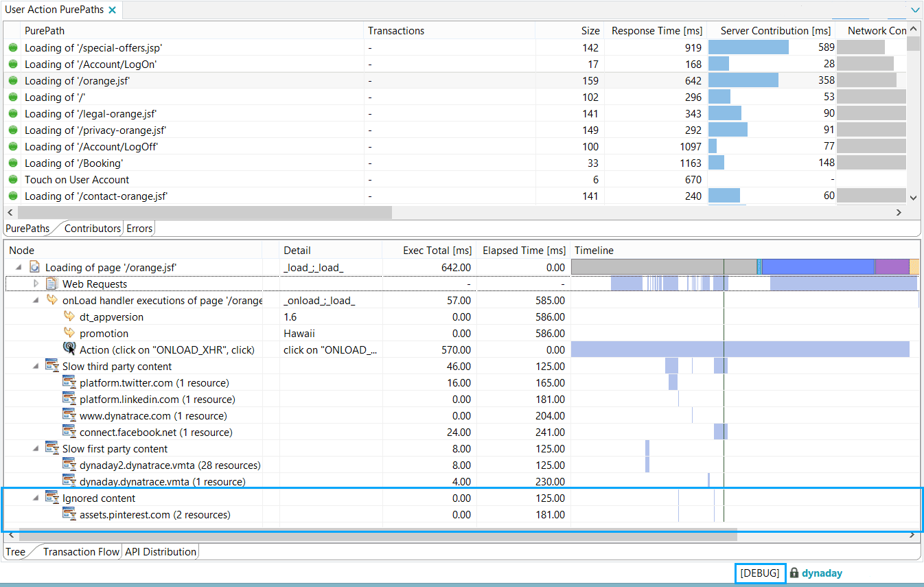Screen dimensions: 924x587
Task: Click vertical scrollbar down arrow in PurePath list
Action: coord(913,198)
